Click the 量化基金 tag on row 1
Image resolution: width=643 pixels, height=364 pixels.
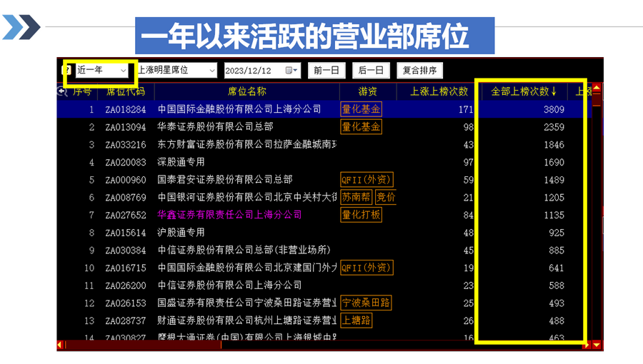pos(362,109)
